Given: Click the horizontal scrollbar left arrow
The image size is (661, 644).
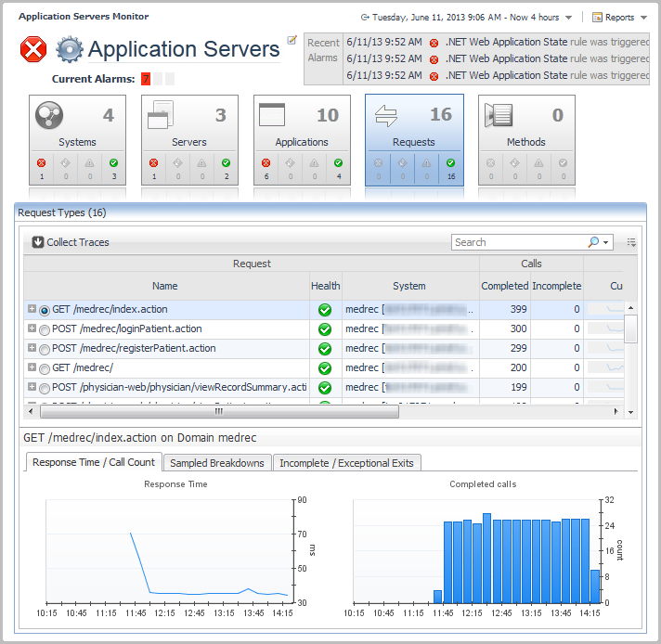Looking at the screenshot, I should [31, 411].
